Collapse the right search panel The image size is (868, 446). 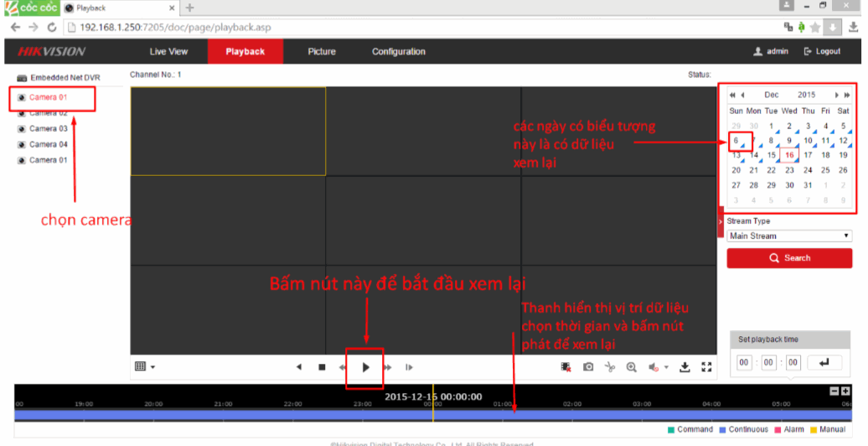[721, 222]
